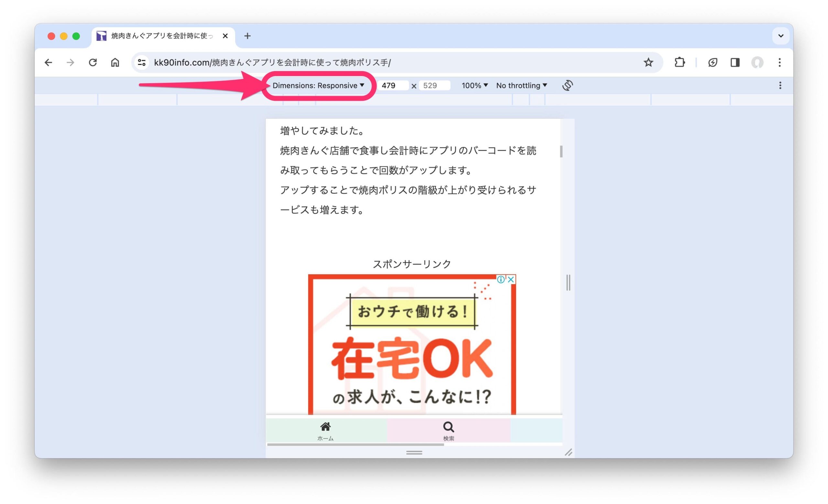This screenshot has height=504, width=828.
Task: Open tab search chevron dropdown
Action: pyautogui.click(x=781, y=36)
